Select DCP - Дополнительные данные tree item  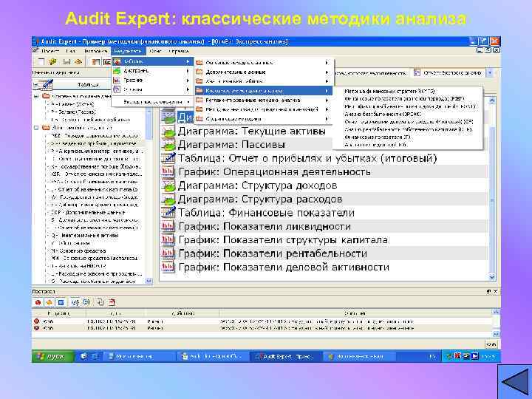tap(87, 212)
